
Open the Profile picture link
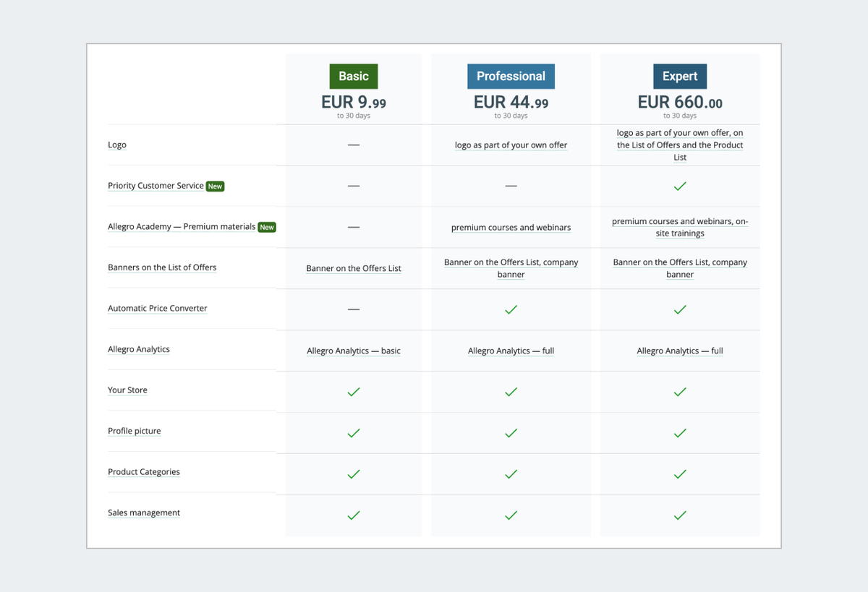tap(135, 431)
